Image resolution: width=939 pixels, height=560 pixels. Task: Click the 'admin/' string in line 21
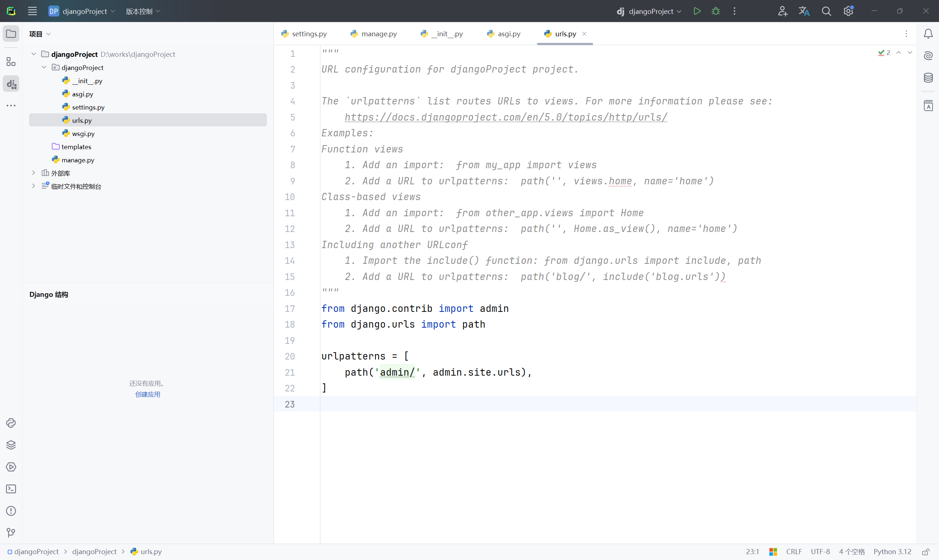pyautogui.click(x=397, y=372)
